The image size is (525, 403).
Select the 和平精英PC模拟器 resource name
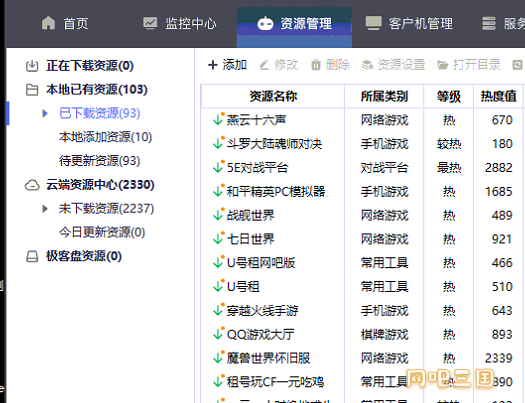(x=276, y=191)
